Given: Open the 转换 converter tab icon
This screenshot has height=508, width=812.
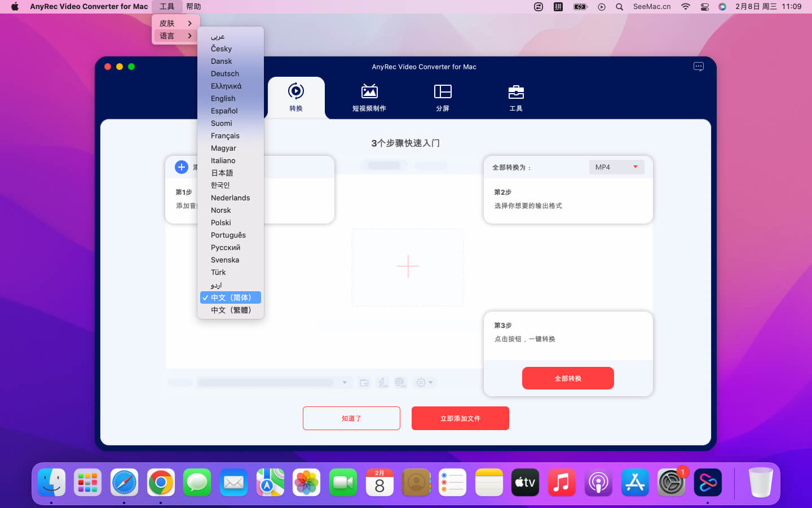Looking at the screenshot, I should pyautogui.click(x=295, y=91).
